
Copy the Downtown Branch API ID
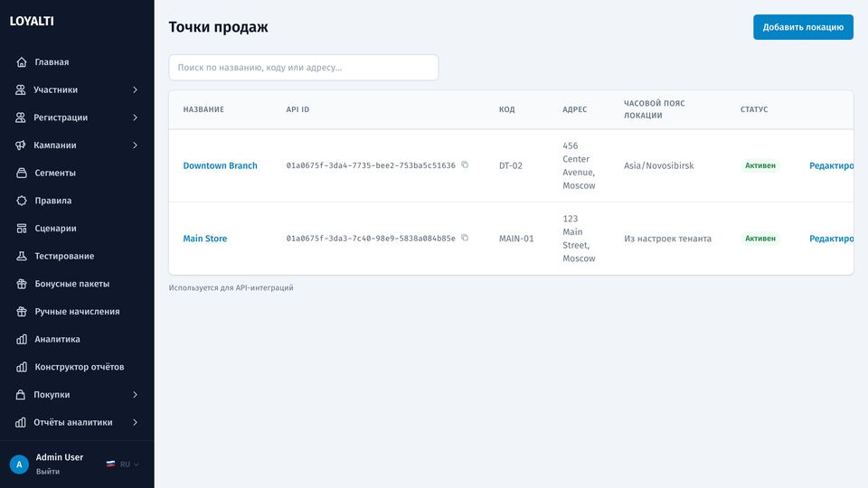pos(465,164)
